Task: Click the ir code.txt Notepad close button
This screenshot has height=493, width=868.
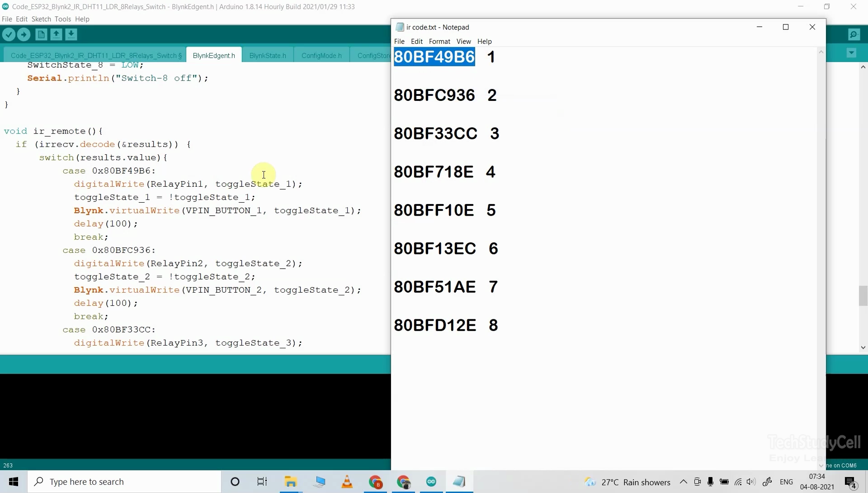Action: (812, 27)
